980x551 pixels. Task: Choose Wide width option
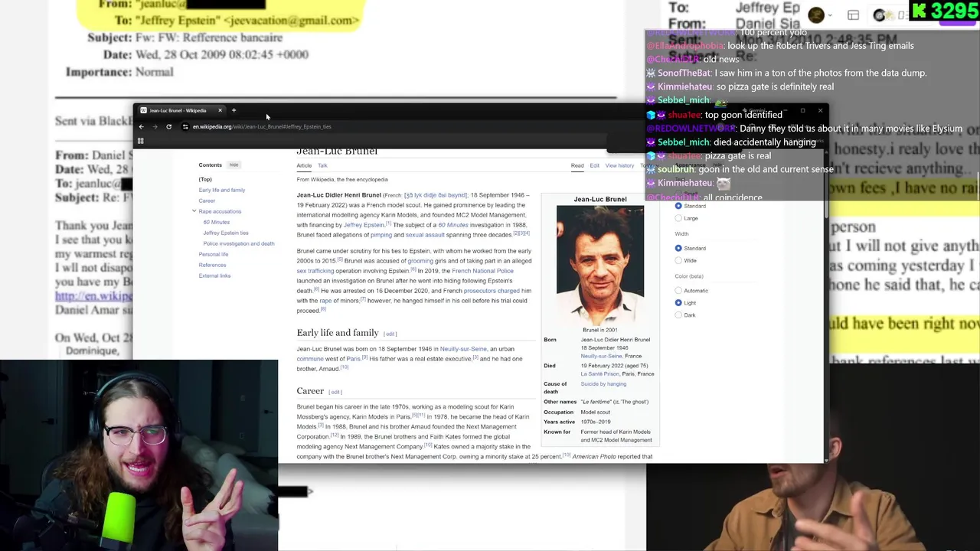point(678,260)
